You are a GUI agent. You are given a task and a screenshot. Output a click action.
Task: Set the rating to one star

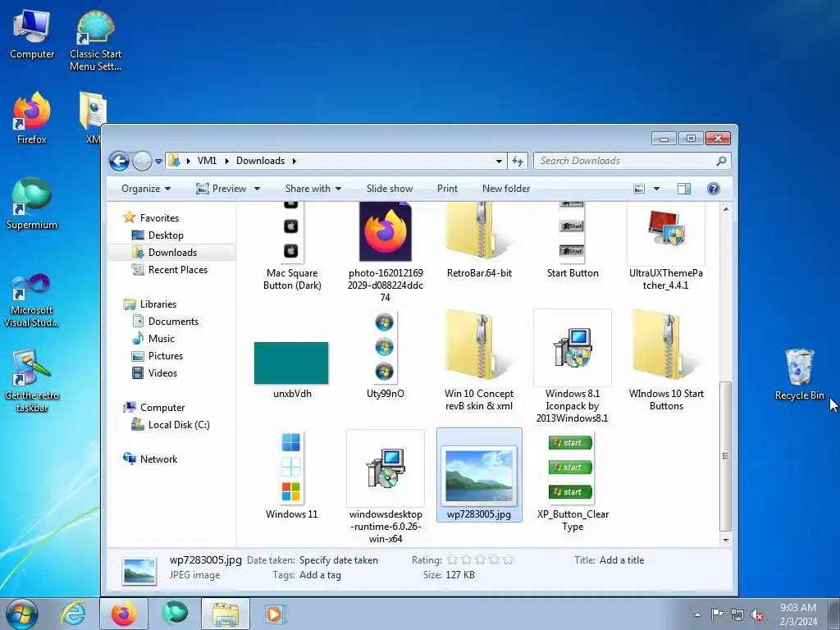tap(452, 559)
